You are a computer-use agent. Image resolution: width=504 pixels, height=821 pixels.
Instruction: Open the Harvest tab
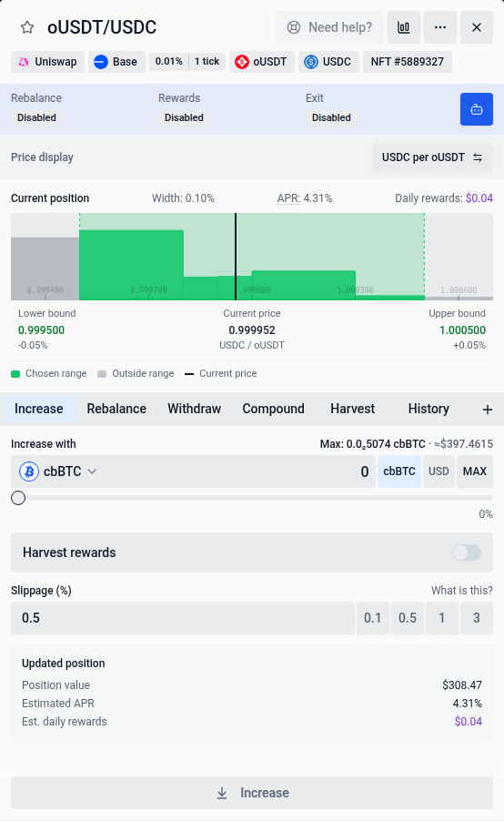pos(352,409)
